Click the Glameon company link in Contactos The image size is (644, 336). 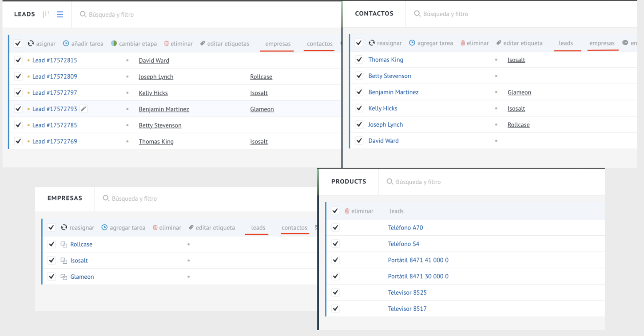pyautogui.click(x=519, y=92)
